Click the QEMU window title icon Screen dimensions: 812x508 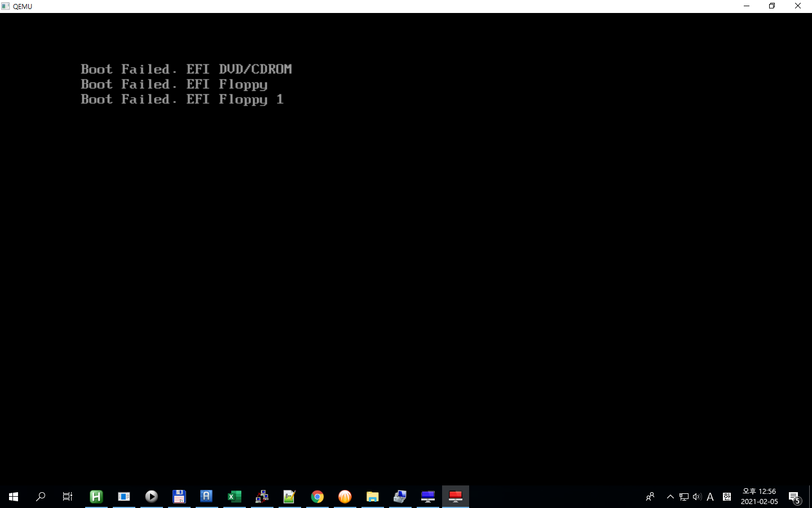(6, 6)
